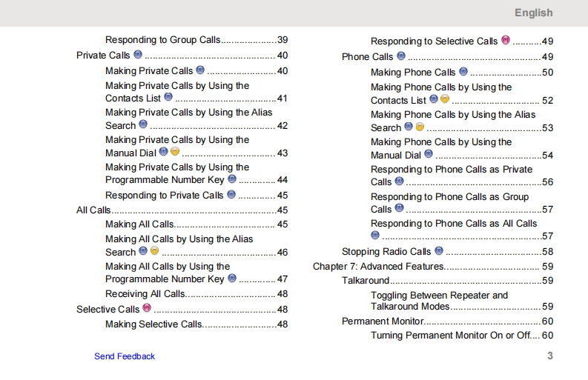Click the yellow icon after Private Calls Manual Dial
Image resolution: width=588 pixels, height=380 pixels.
[175, 152]
